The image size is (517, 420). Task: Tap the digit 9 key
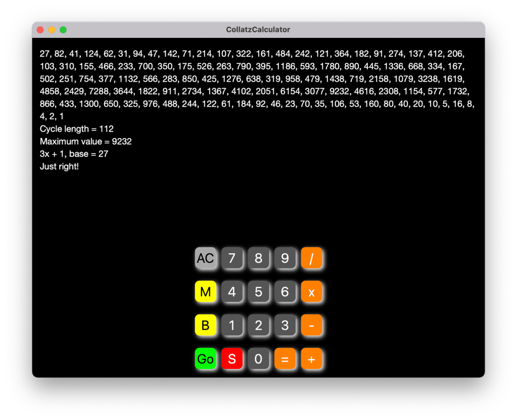point(285,258)
